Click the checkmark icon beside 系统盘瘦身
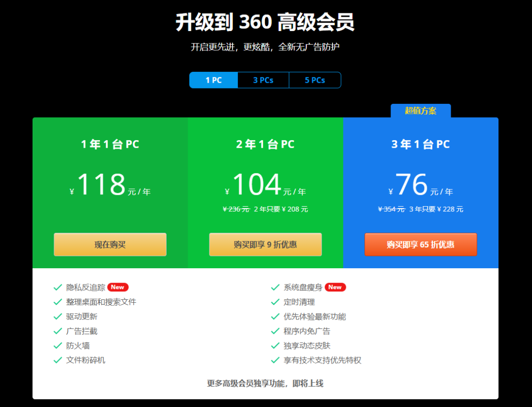Screen dimensions: 532x407 (x=274, y=287)
